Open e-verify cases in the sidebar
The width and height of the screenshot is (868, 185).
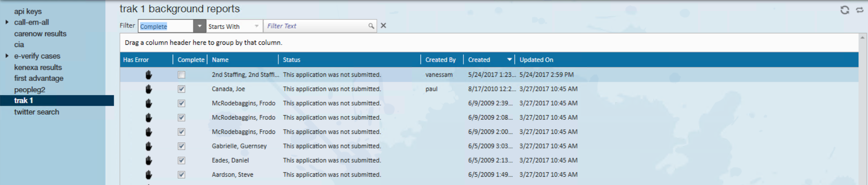(x=37, y=56)
